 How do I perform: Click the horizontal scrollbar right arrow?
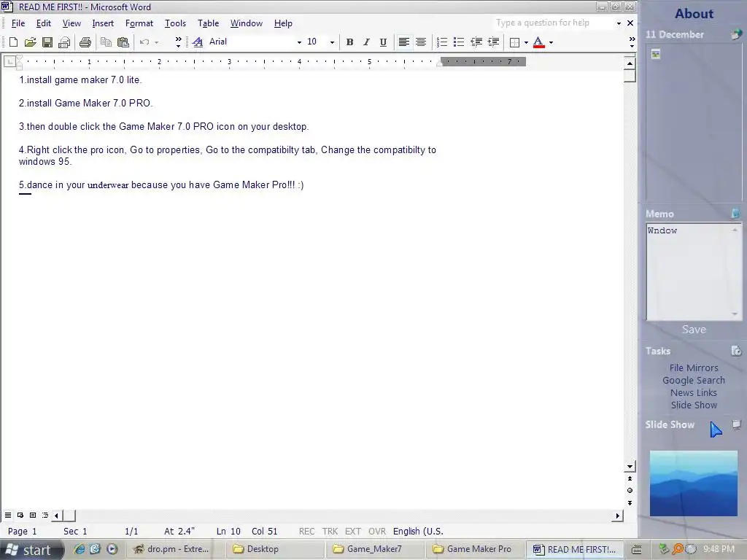(x=618, y=516)
